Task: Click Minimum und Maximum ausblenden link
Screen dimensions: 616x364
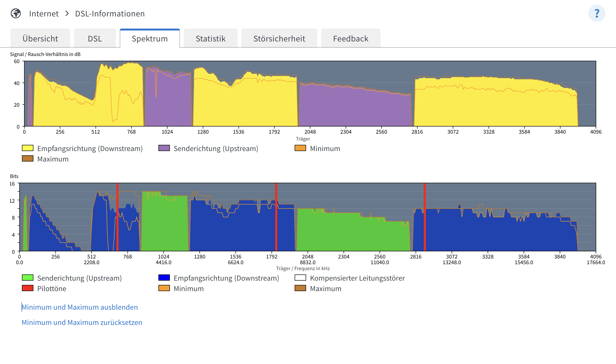Action: click(80, 307)
